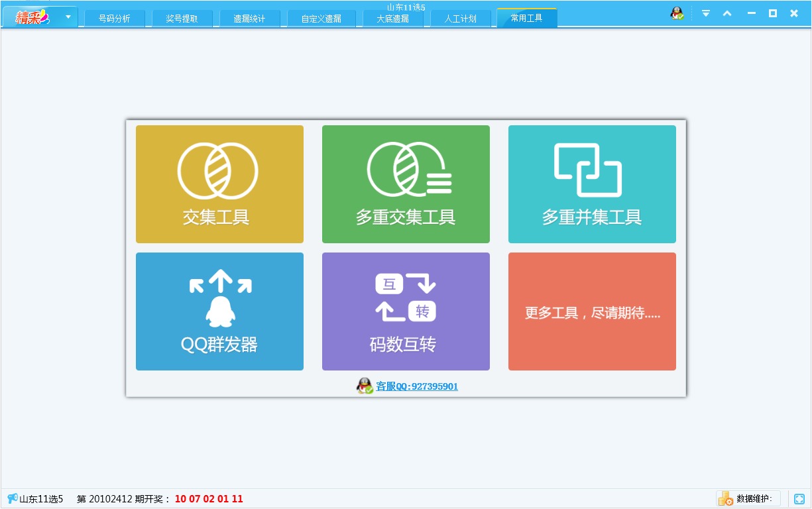Select the 人工计划 tab
This screenshot has height=509, width=812.
point(460,19)
